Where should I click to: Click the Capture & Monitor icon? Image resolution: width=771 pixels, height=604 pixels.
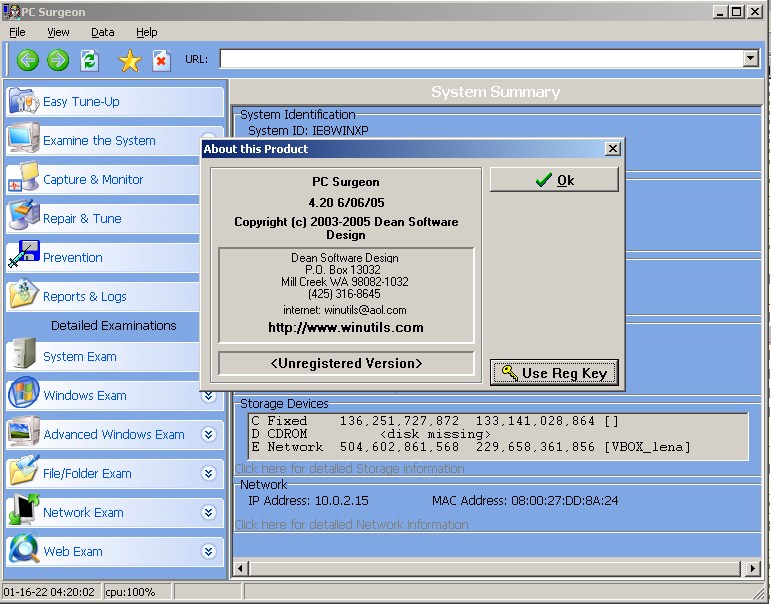[24, 177]
